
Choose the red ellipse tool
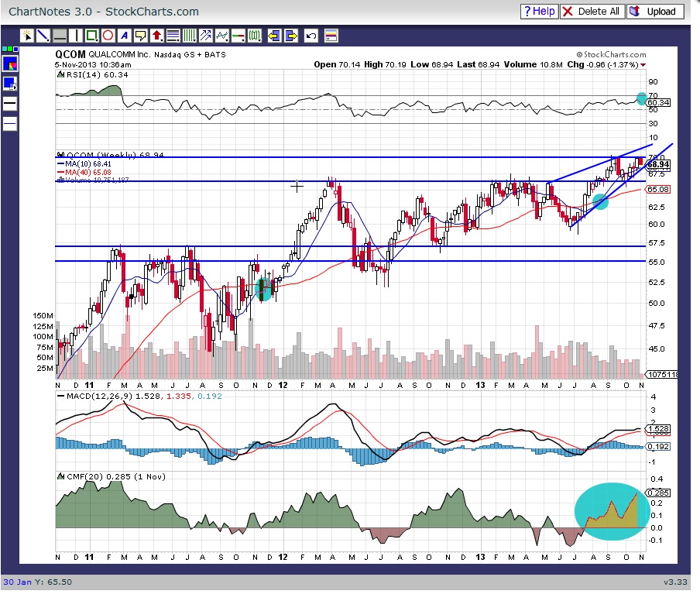108,36
